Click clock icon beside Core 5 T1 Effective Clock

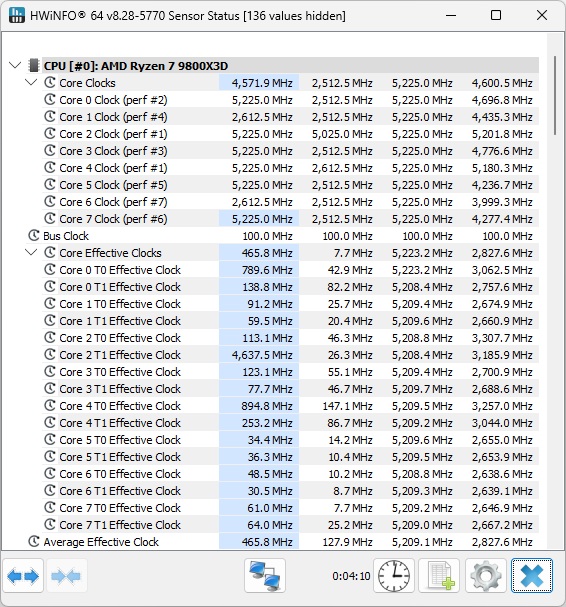click(50, 456)
